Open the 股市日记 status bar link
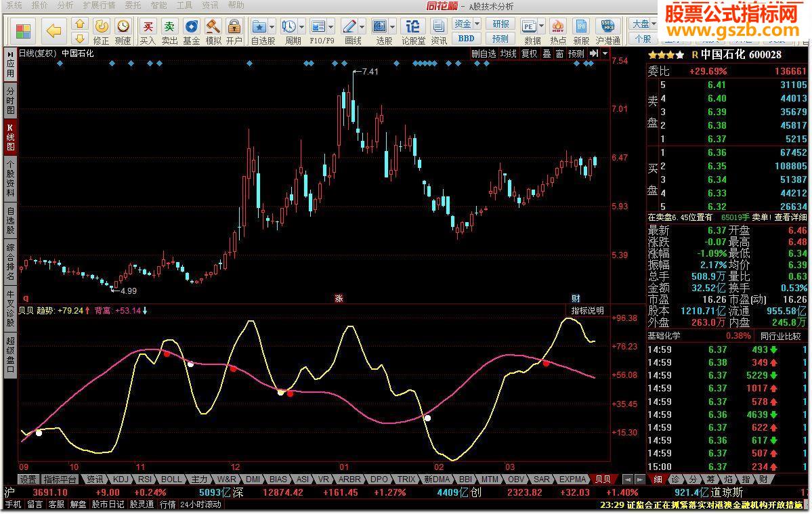812x514 pixels. 108,504
